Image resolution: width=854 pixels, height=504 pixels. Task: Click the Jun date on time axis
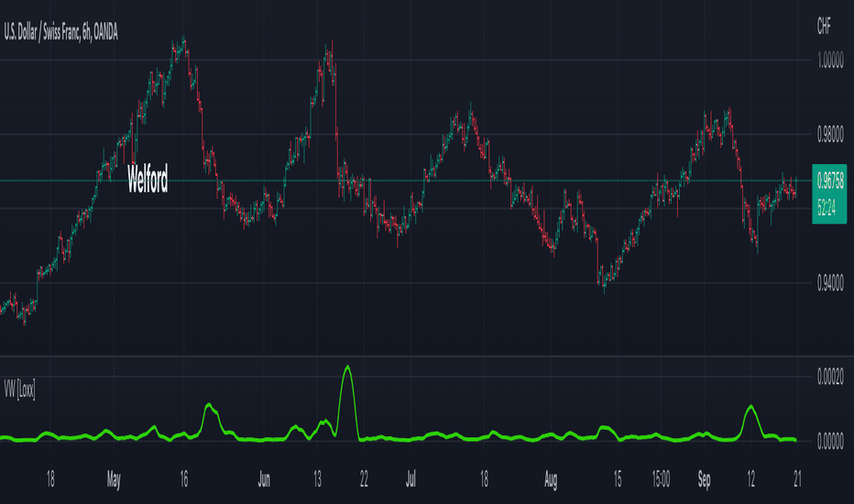coord(264,479)
